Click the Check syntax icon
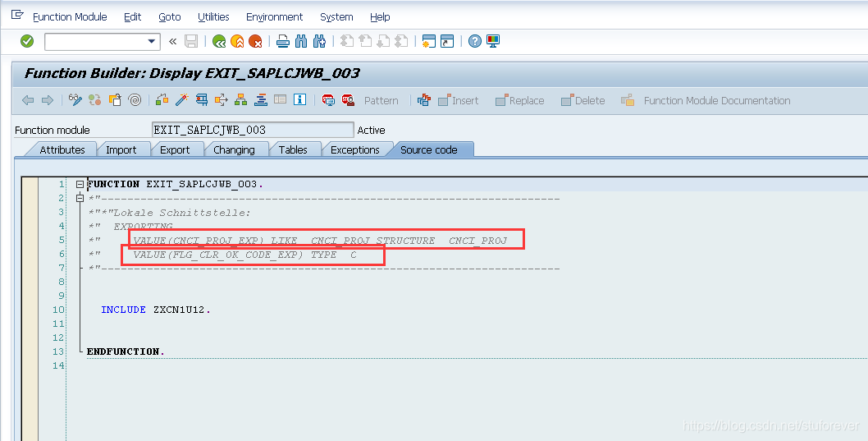The image size is (868, 441). 162,99
